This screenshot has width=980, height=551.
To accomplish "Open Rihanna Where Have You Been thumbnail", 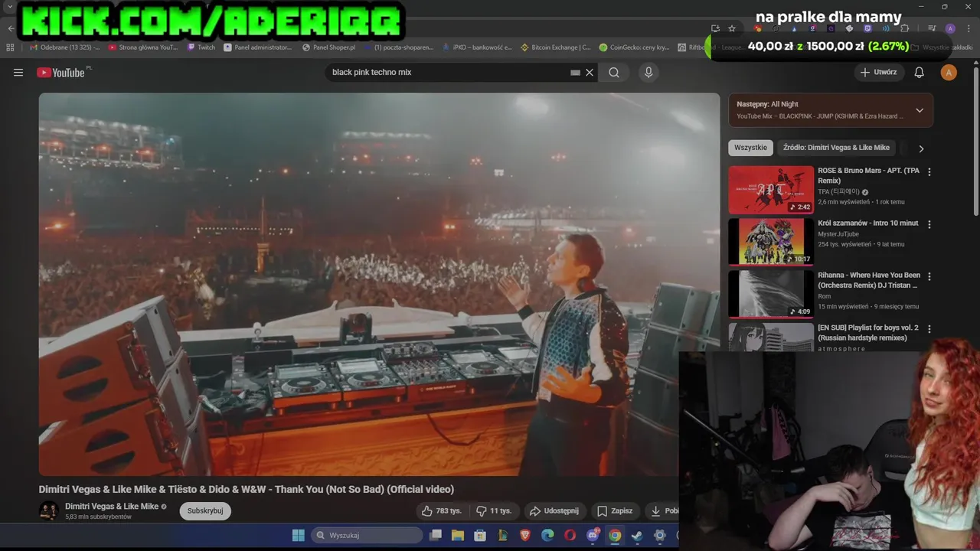I will (771, 294).
